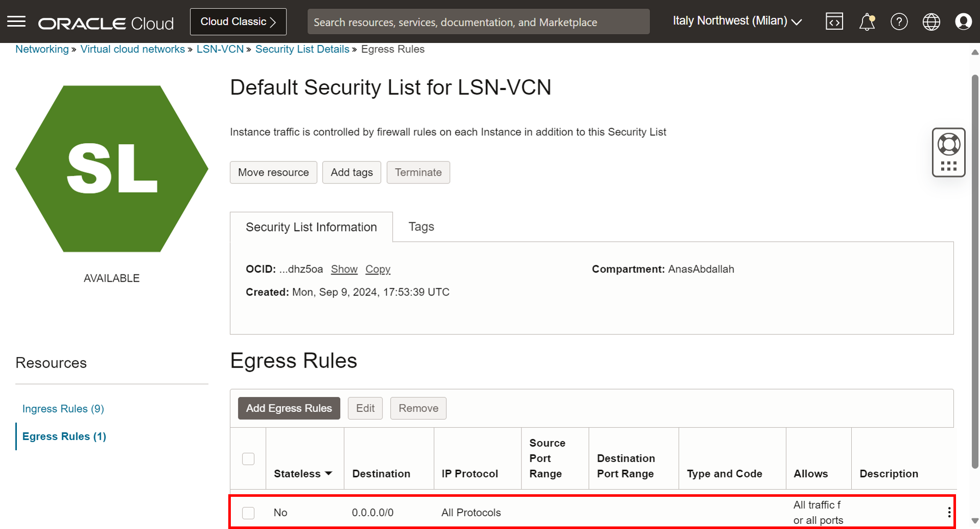Focus the search resources input field
This screenshot has width=980, height=529.
(479, 22)
